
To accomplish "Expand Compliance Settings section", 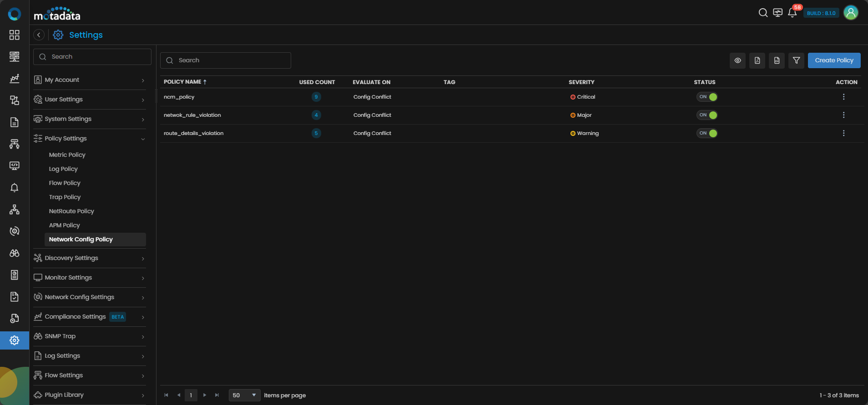I will [x=90, y=317].
